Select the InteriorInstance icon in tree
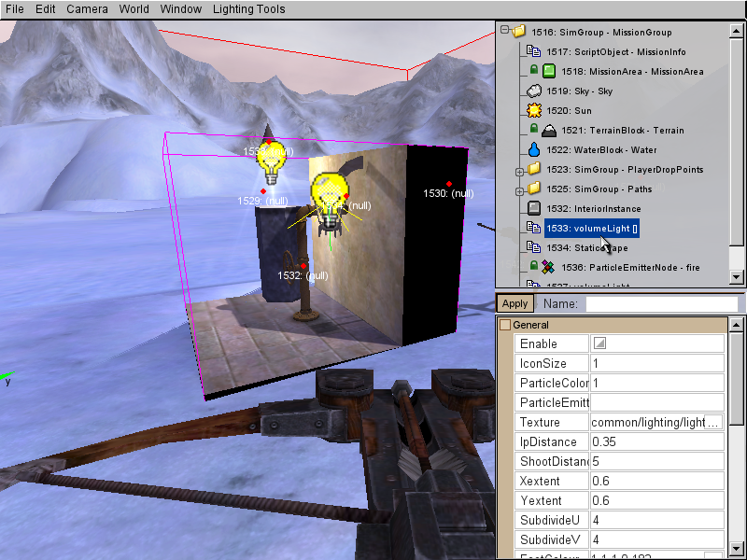Screen dimensions: 747x560 [x=535, y=208]
